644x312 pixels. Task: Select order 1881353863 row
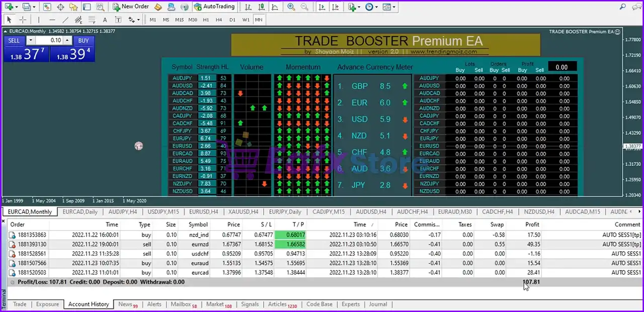(x=325, y=235)
